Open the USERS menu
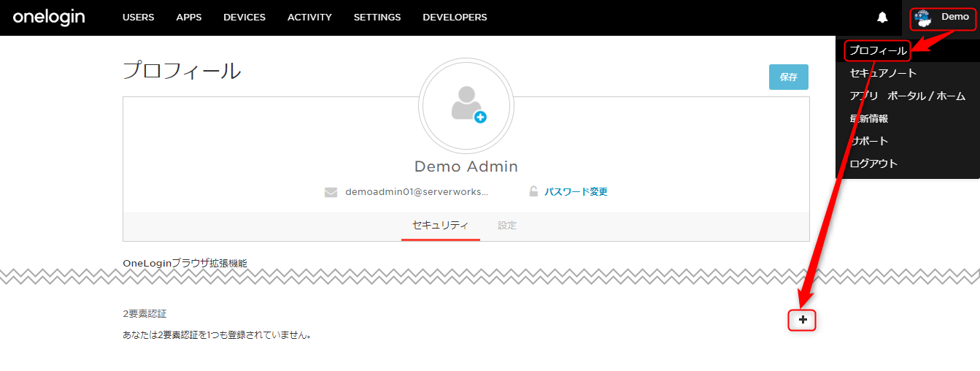 [138, 18]
